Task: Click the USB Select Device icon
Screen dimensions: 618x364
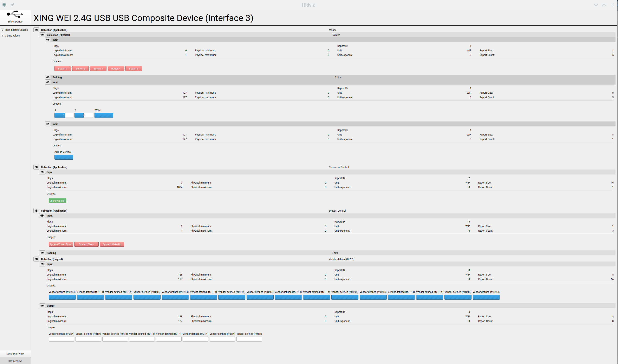Action: [15, 14]
